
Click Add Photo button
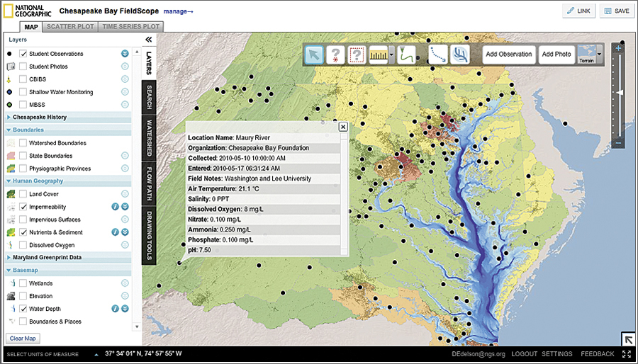556,55
